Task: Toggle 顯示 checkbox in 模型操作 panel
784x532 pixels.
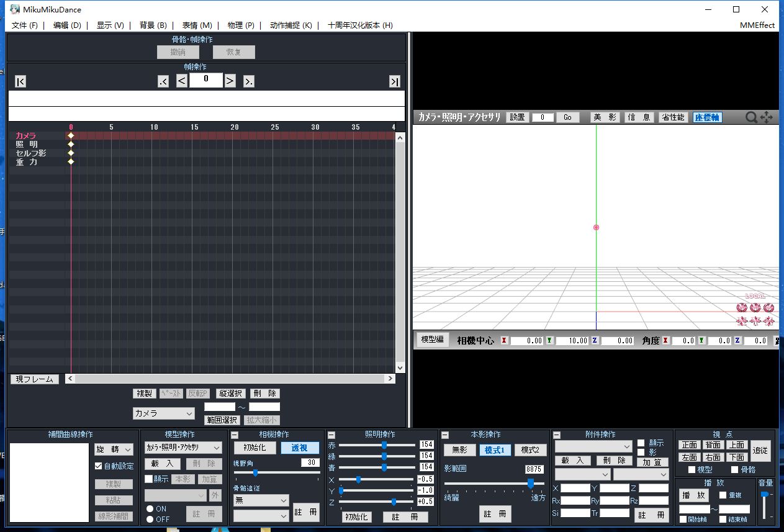Action: pos(148,479)
